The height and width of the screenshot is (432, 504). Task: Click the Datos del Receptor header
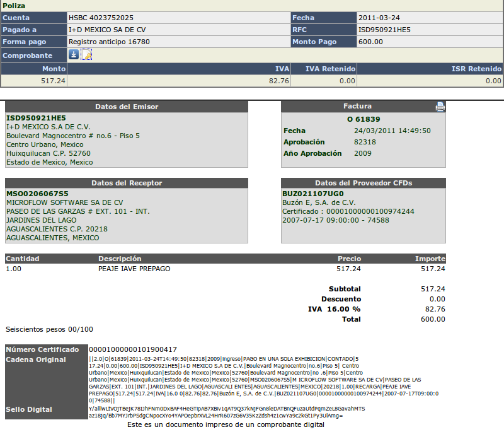(x=127, y=183)
